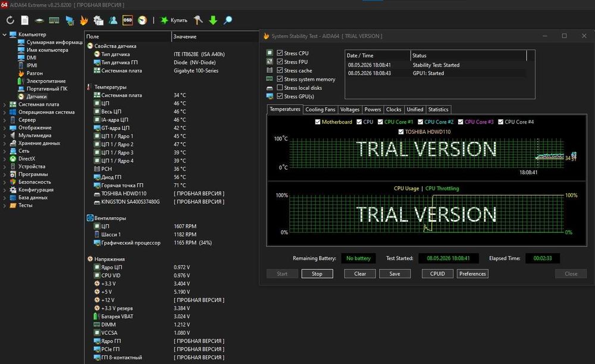Open the Statistics tab
The width and height of the screenshot is (595, 364).
[x=439, y=109]
